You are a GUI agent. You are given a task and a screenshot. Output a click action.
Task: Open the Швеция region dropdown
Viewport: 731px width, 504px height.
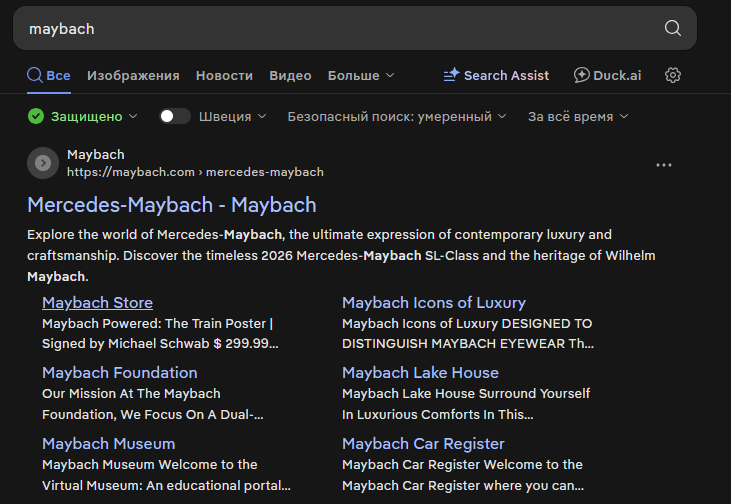coord(233,116)
